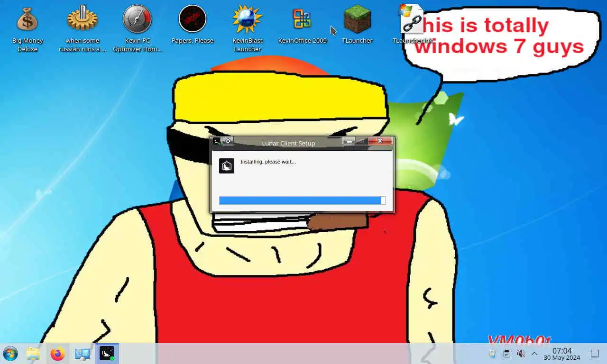607x364 pixels.
Task: Open Lunar Client Setup window menu icon
Action: (216, 141)
